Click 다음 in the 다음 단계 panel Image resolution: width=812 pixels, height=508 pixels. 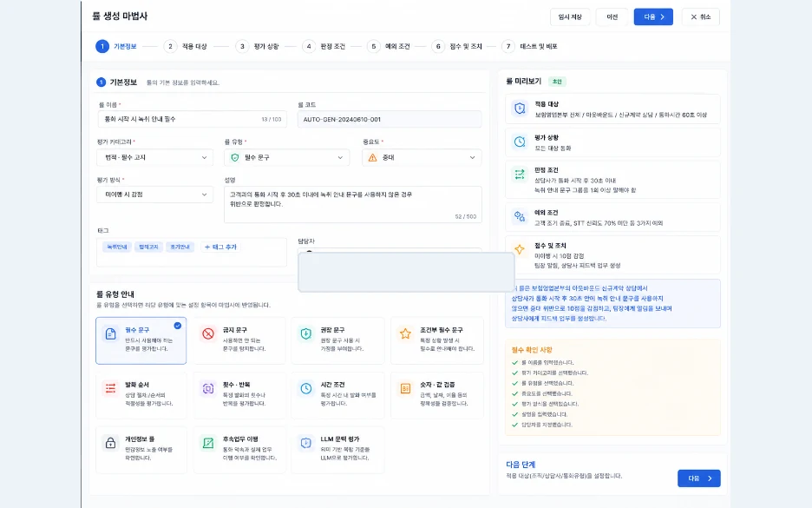(698, 478)
